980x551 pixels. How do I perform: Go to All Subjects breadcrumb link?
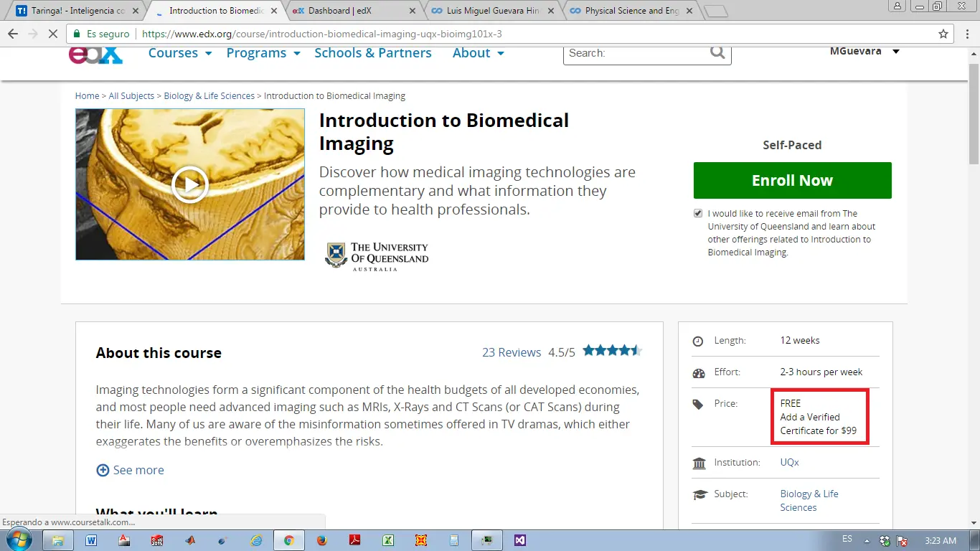click(131, 96)
